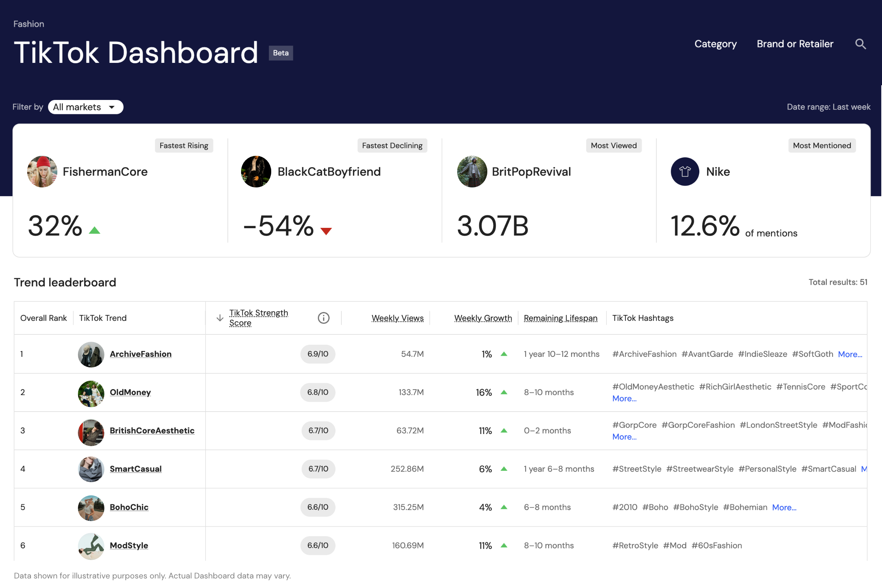Sort by Weekly Views column
The width and height of the screenshot is (882, 588).
tap(397, 318)
